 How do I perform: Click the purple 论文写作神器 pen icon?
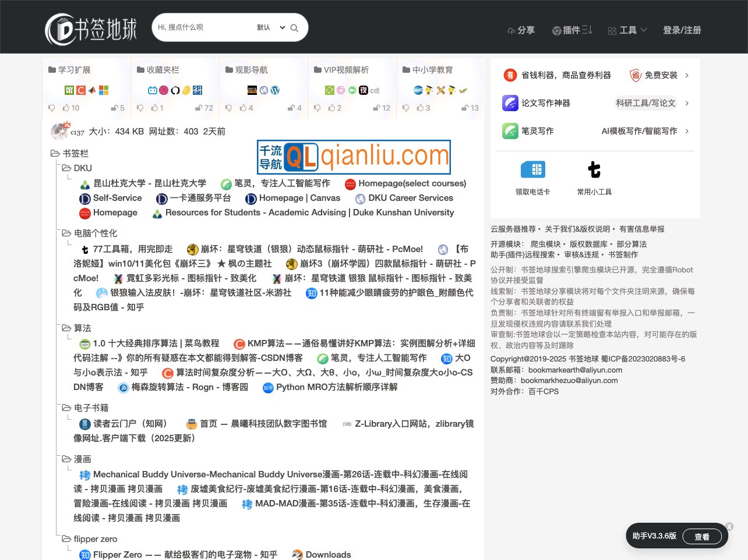(510, 103)
